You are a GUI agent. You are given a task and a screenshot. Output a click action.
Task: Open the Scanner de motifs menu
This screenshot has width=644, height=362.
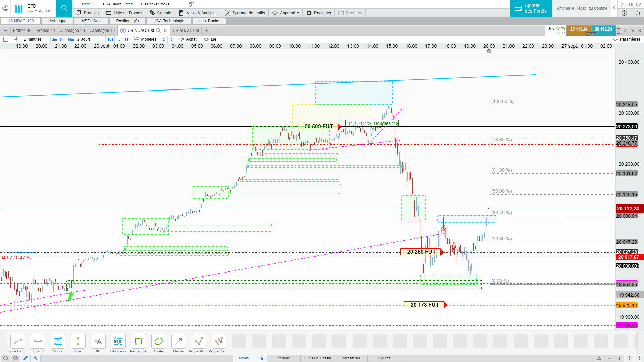click(245, 13)
